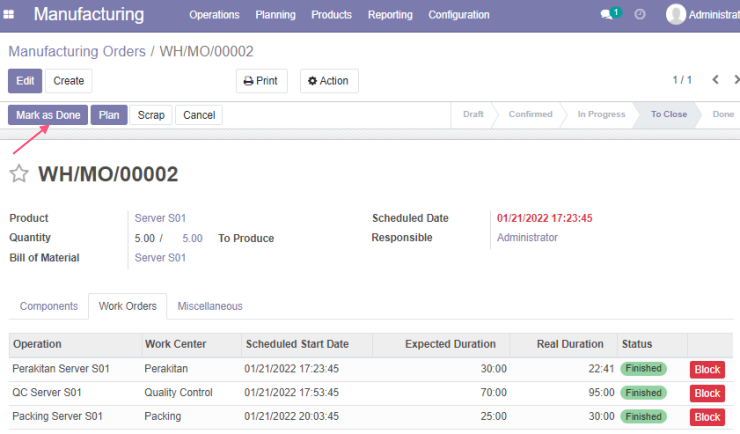Select the To Close status stage
Image resolution: width=740 pixels, height=434 pixels.
(669, 114)
